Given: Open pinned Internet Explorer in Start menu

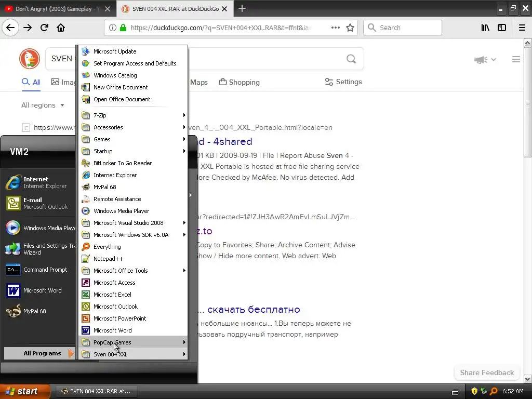Looking at the screenshot, I should pos(39,182).
